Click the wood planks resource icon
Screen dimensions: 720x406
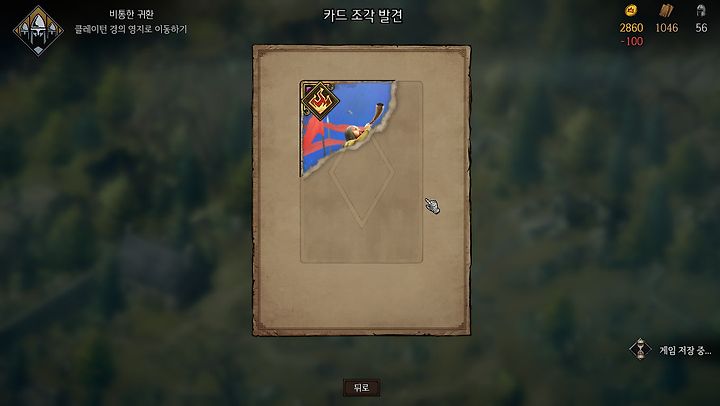pyautogui.click(x=666, y=11)
